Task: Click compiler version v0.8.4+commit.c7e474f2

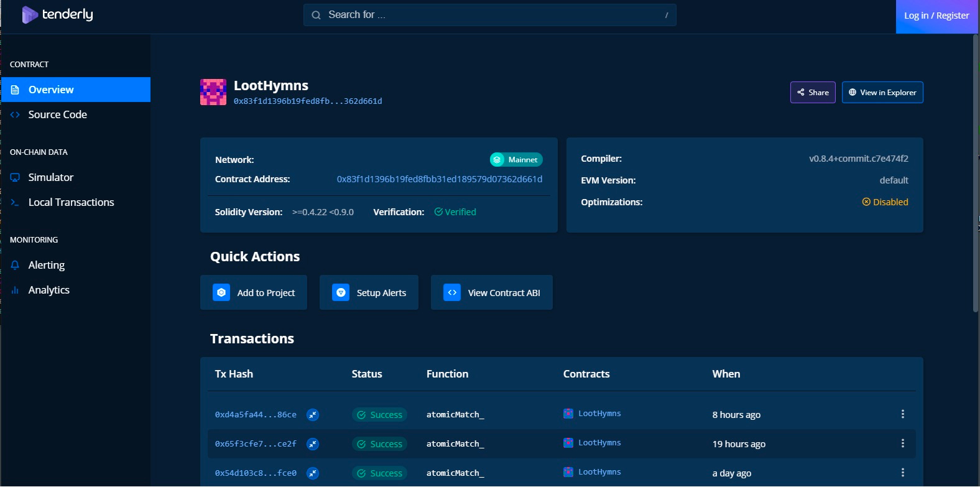Action: click(859, 159)
